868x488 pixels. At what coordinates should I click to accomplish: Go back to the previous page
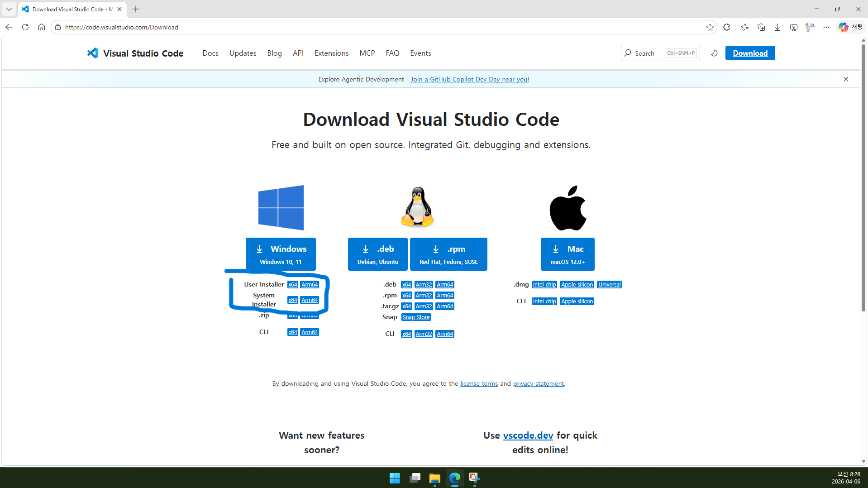click(x=9, y=27)
